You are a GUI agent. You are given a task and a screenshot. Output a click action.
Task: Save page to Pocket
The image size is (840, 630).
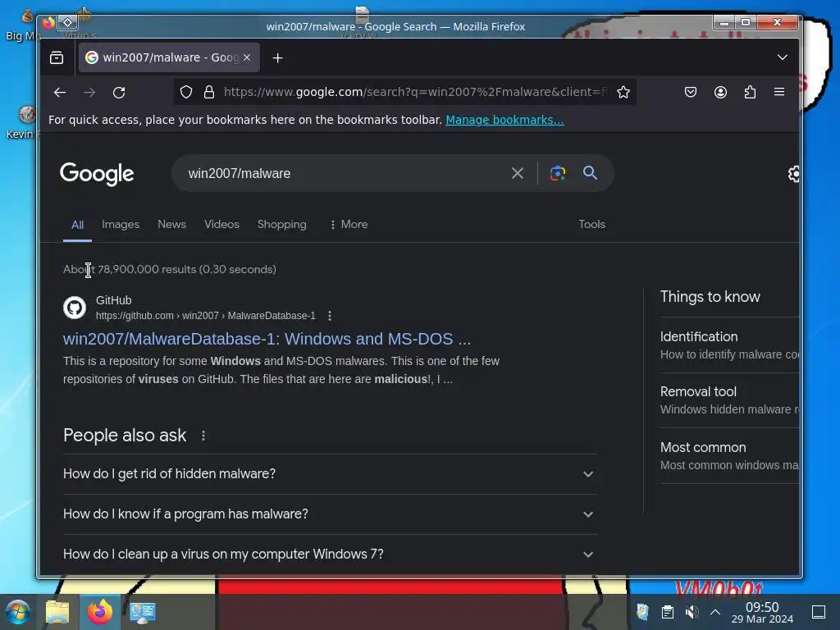tap(691, 92)
